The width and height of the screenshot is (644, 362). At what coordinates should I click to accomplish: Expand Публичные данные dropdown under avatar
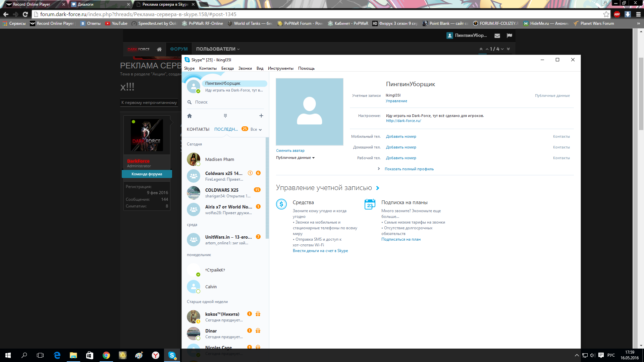pyautogui.click(x=296, y=158)
